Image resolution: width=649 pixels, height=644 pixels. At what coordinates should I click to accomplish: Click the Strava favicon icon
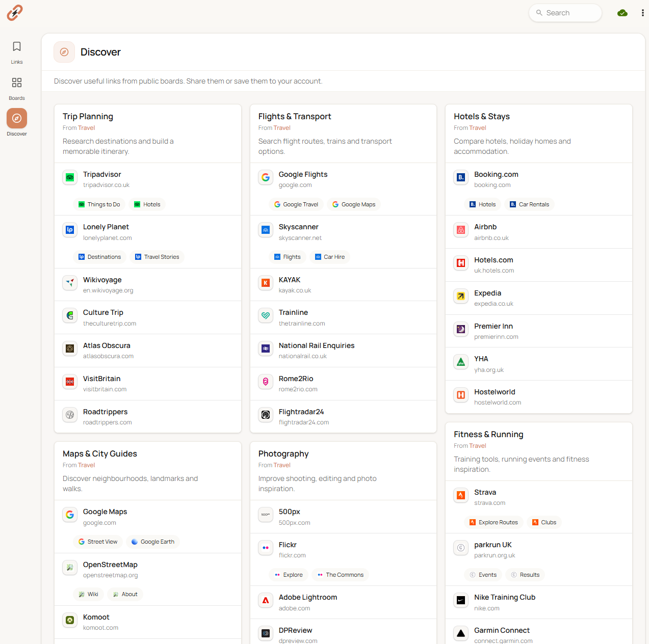pos(461,495)
